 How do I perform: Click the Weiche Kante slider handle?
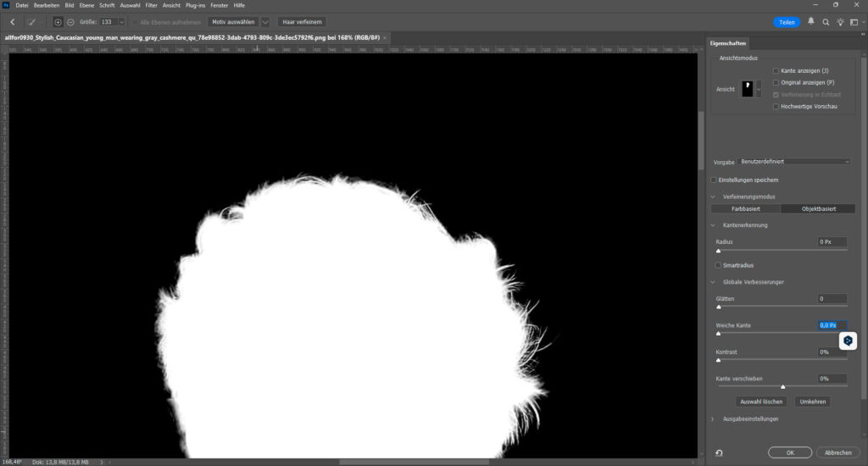(719, 334)
